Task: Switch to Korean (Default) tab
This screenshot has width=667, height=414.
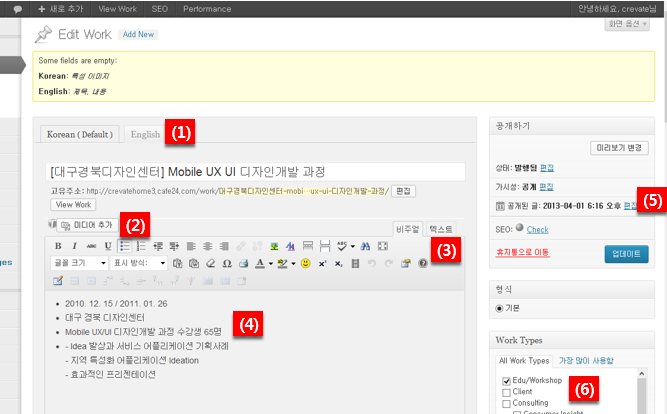Action: click(80, 134)
